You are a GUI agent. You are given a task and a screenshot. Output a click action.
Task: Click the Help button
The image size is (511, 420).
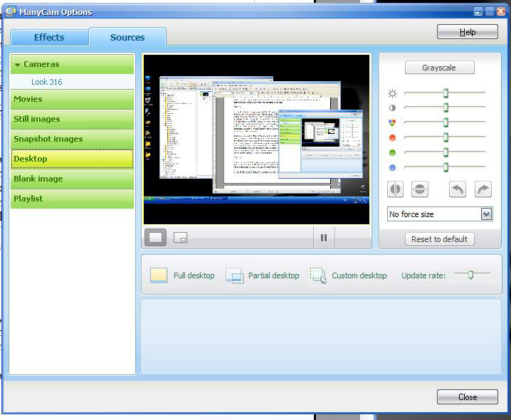click(x=467, y=32)
